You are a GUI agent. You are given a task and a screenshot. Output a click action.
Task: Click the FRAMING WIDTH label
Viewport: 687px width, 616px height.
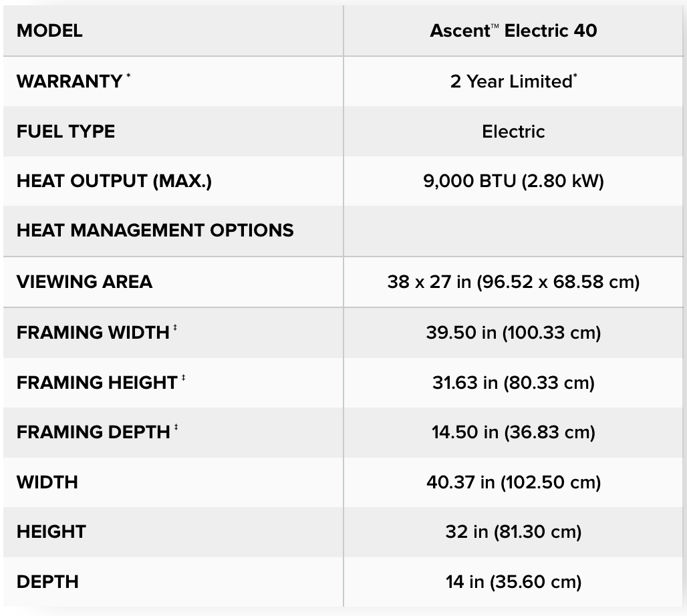(x=93, y=332)
